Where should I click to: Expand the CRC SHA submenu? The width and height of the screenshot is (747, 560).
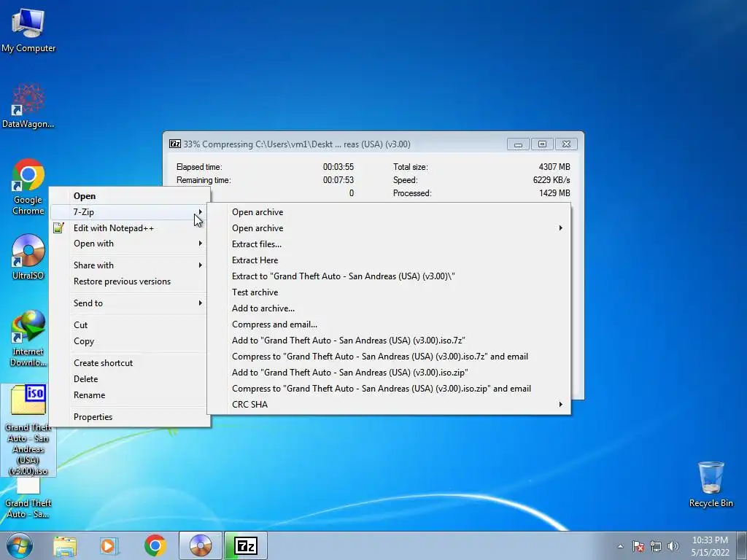(389, 404)
